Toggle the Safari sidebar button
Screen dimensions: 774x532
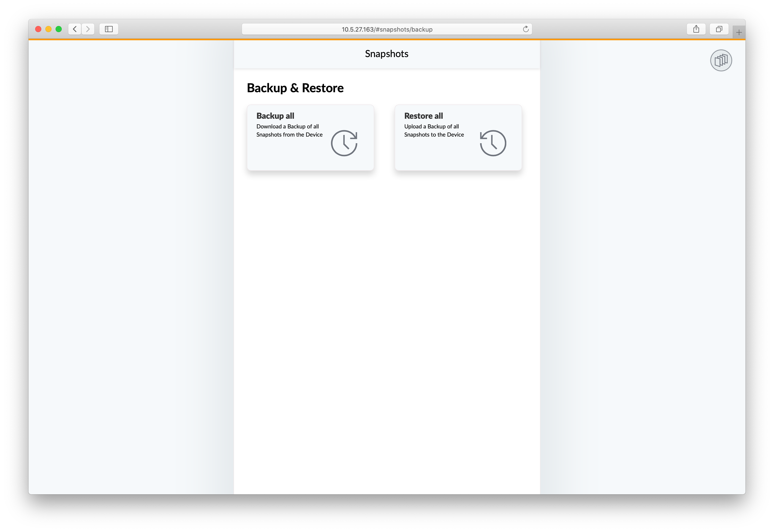tap(109, 29)
